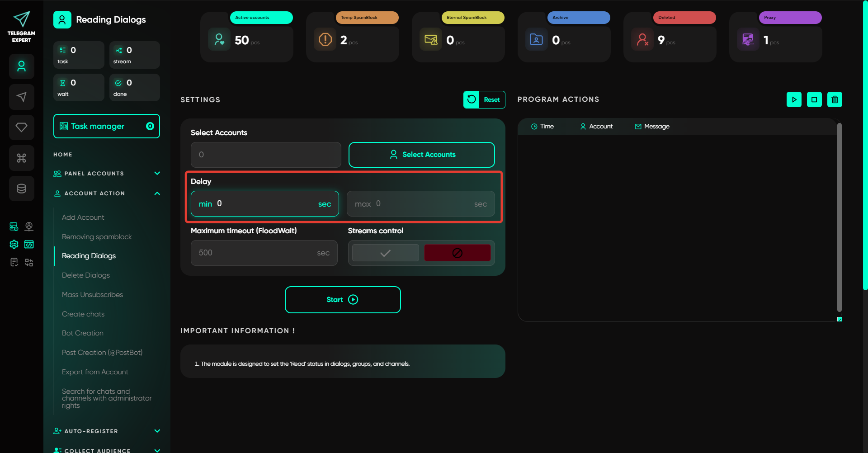Click the paper plane icon in left sidebar

[x=21, y=97]
